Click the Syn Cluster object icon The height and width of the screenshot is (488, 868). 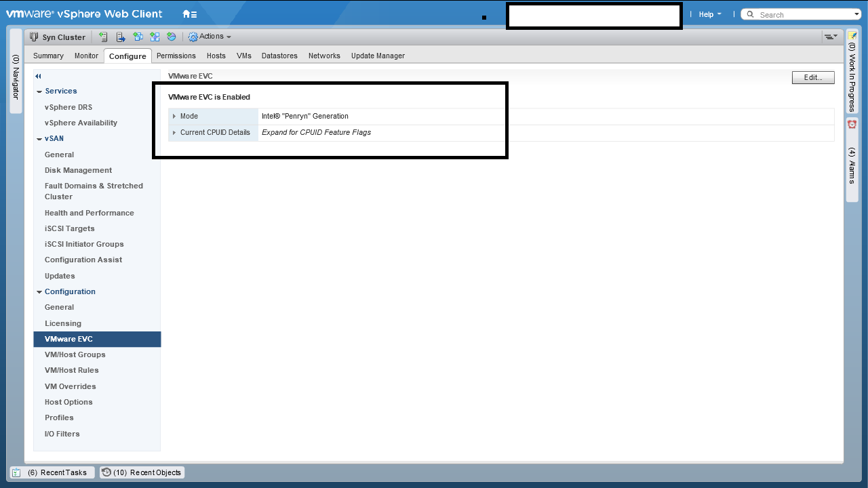34,37
